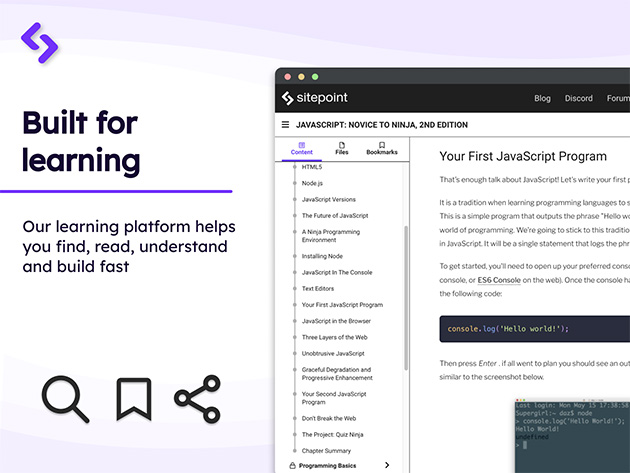Click the Your First JavaScript Program heading
630x473 pixels.
pos(523,156)
